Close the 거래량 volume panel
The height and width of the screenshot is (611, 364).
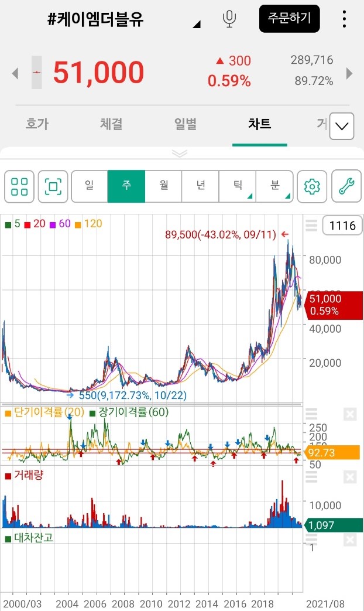tap(350, 477)
